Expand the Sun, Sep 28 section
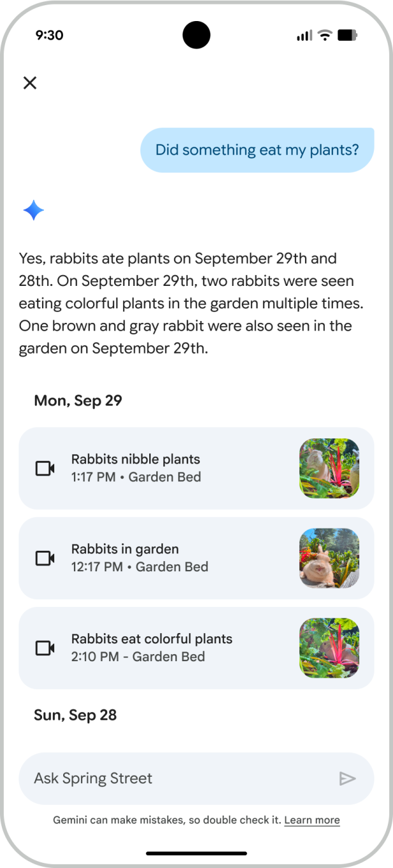This screenshot has height=868, width=393. 75,715
